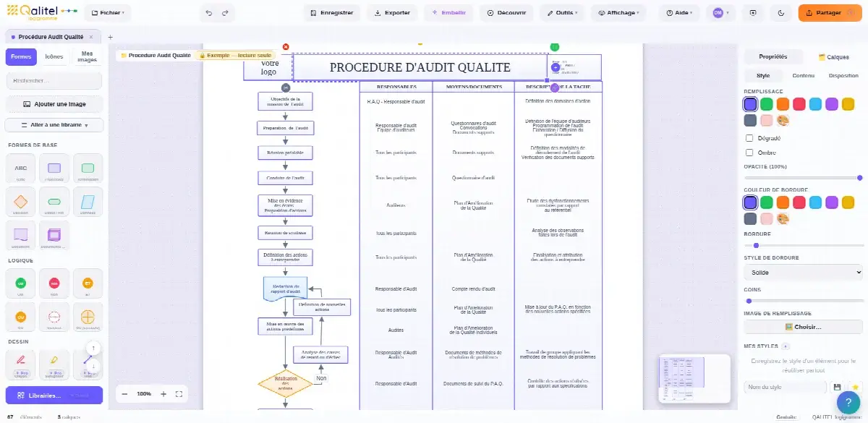Open the Affichage dropdown
The width and height of the screenshot is (868, 423).
pyautogui.click(x=618, y=12)
